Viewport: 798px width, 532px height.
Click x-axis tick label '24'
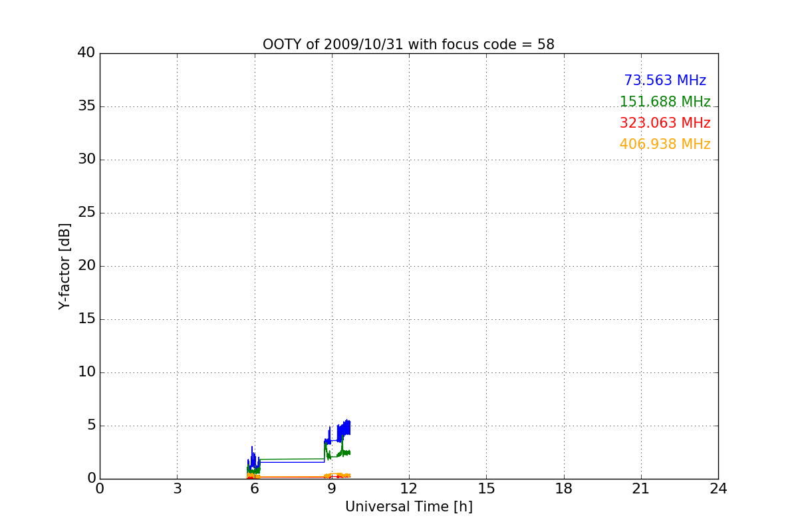[x=718, y=489]
